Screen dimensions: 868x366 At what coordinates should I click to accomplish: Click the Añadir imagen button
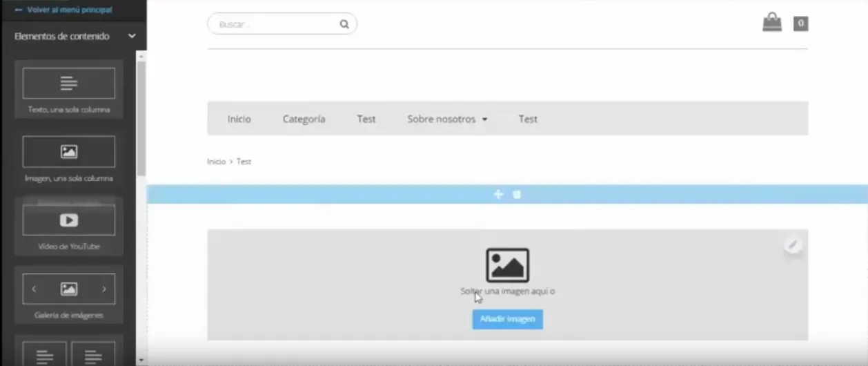coord(508,319)
